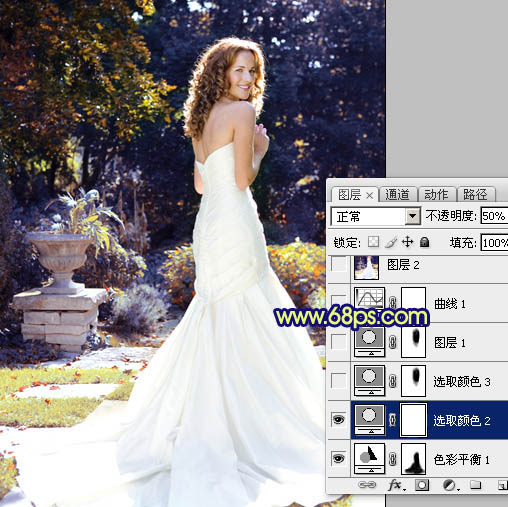The image size is (508, 507).
Task: Click the link layers chain icon
Action: (x=367, y=485)
